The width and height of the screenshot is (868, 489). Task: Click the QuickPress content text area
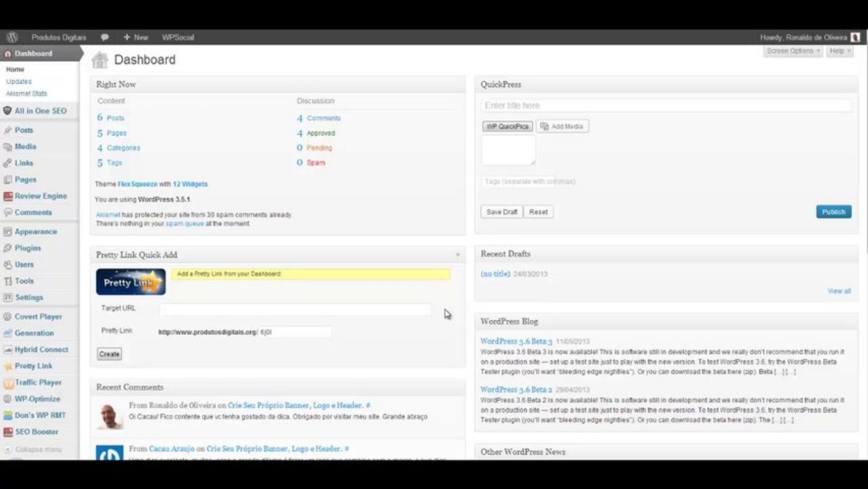point(508,150)
